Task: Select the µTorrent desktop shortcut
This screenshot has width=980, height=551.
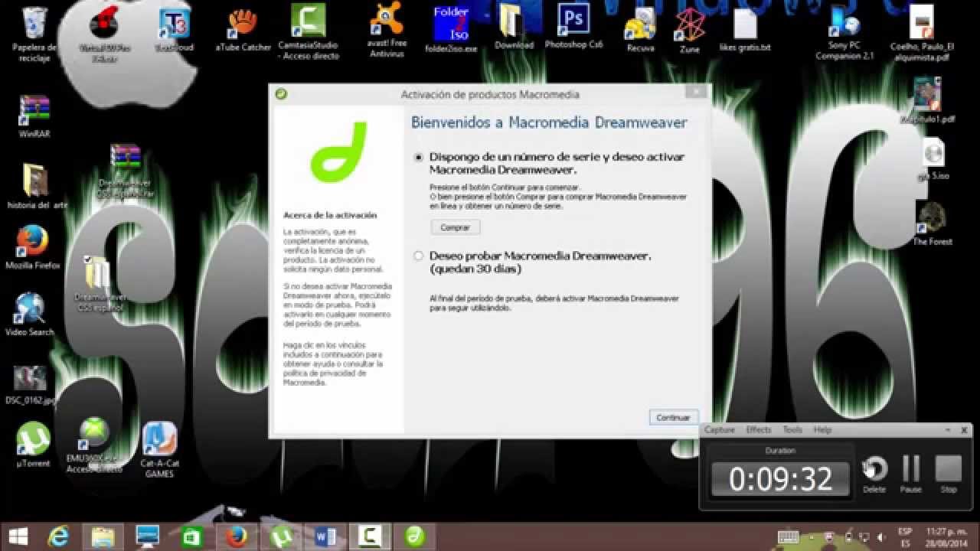Action: coord(34,445)
